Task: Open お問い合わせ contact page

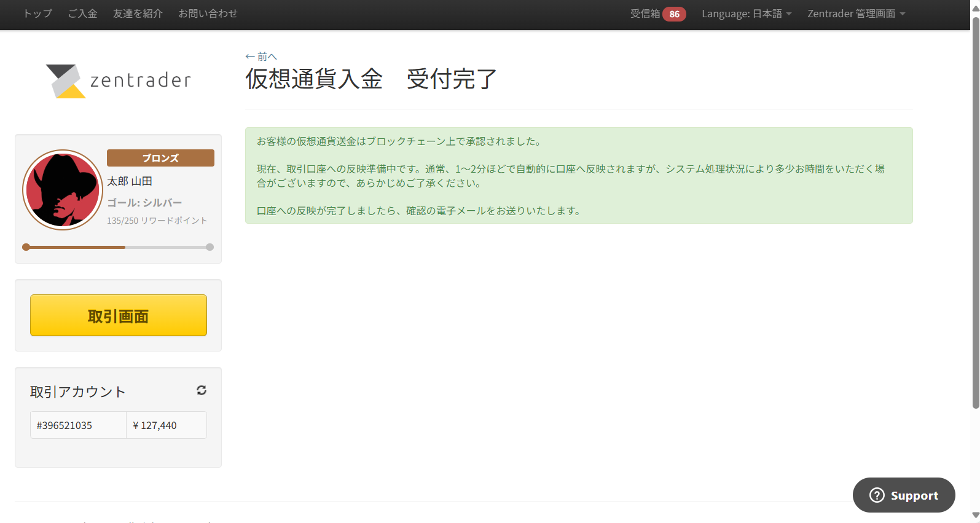Action: click(x=208, y=14)
